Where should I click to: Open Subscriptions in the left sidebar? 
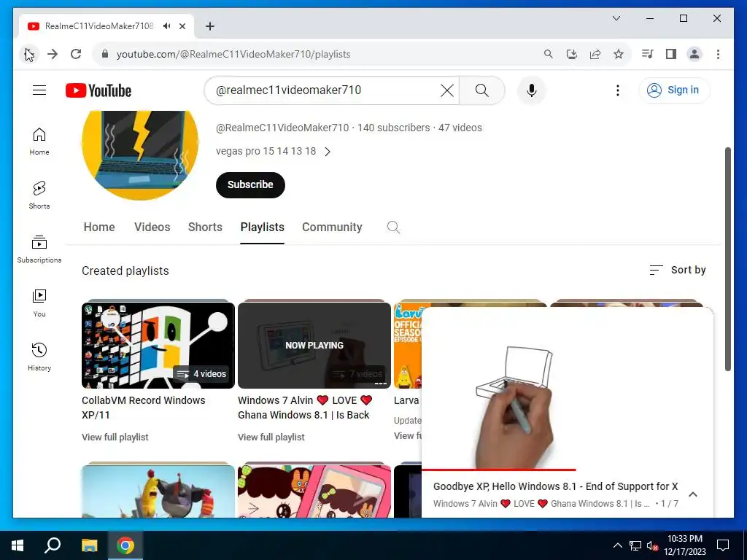pyautogui.click(x=39, y=249)
